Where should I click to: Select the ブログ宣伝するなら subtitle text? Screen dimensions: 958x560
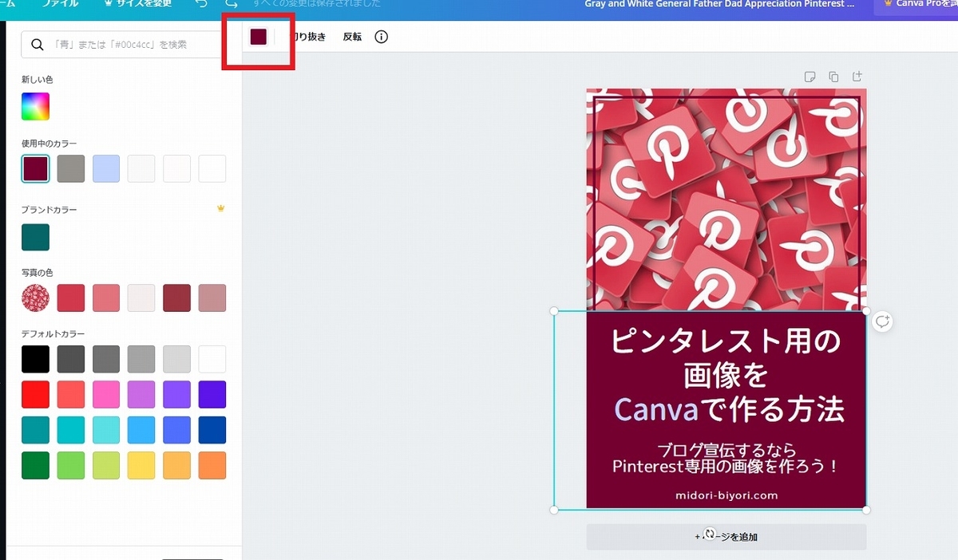click(726, 449)
